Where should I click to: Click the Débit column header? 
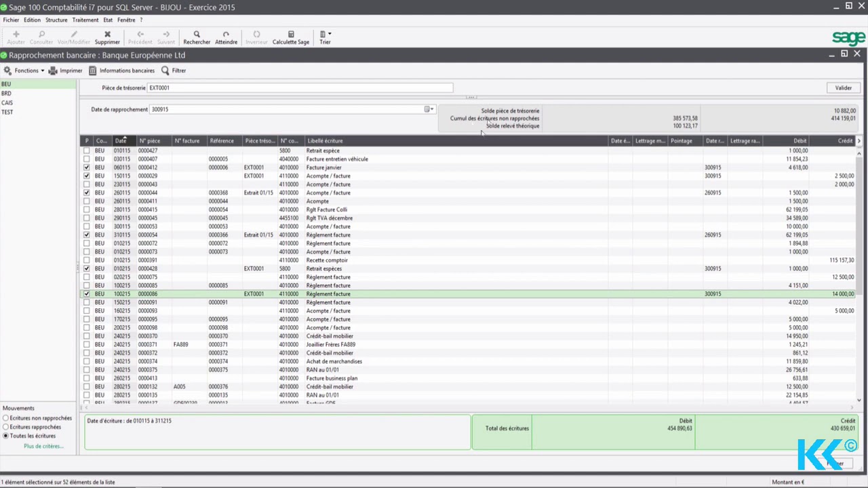pyautogui.click(x=785, y=141)
